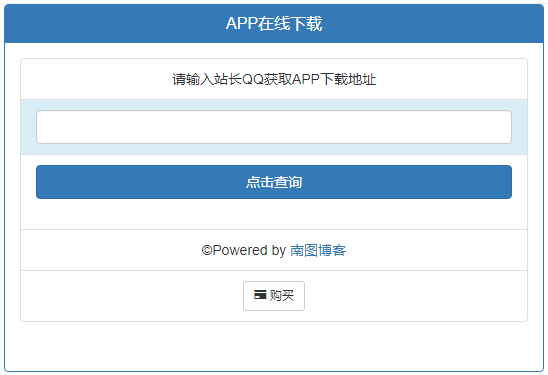Click the ©Powered by text
Screen dimensions: 548x375
(x=244, y=250)
